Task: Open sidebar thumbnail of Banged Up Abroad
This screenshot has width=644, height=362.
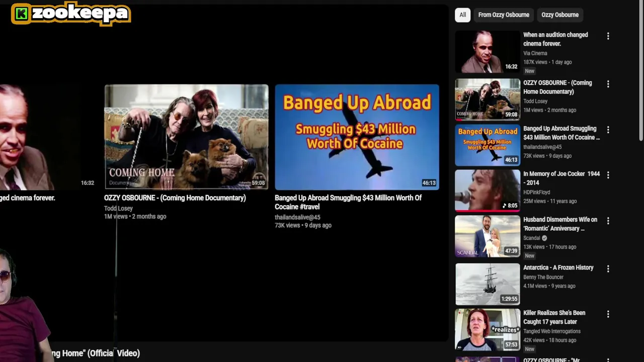Action: point(488,145)
